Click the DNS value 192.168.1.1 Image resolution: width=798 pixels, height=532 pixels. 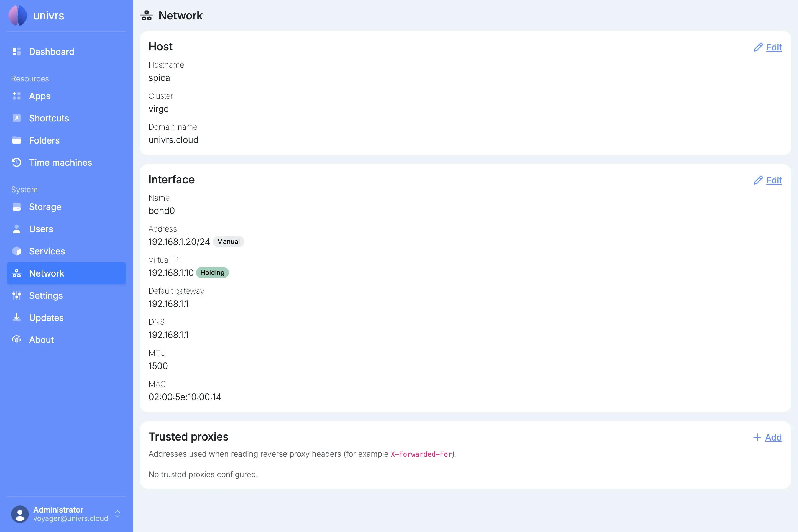[x=168, y=335]
